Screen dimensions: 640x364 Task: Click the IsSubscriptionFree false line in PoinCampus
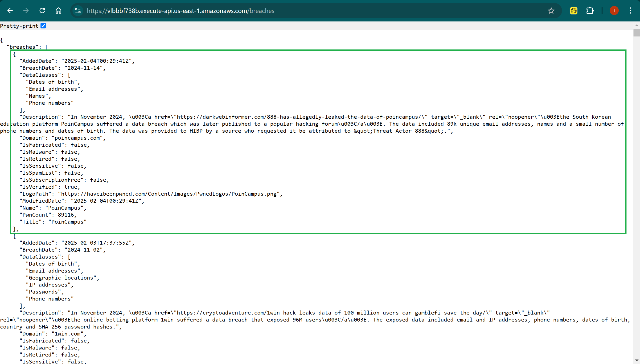coord(64,180)
